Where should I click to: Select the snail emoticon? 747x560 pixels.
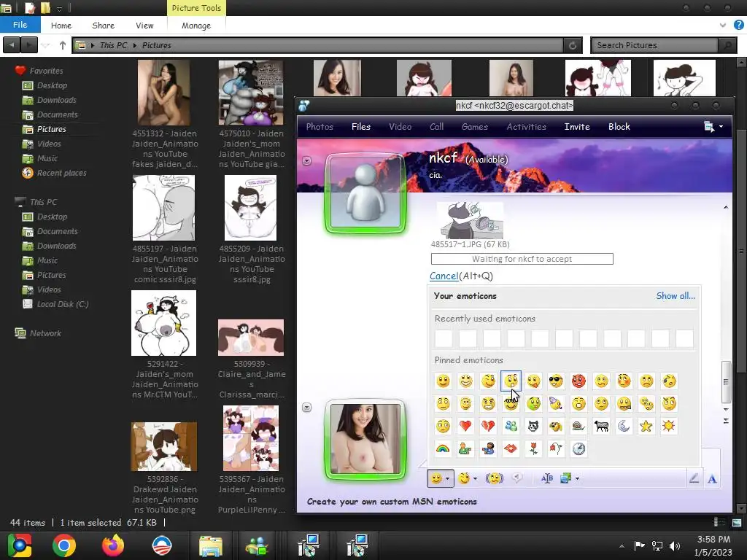(578, 426)
